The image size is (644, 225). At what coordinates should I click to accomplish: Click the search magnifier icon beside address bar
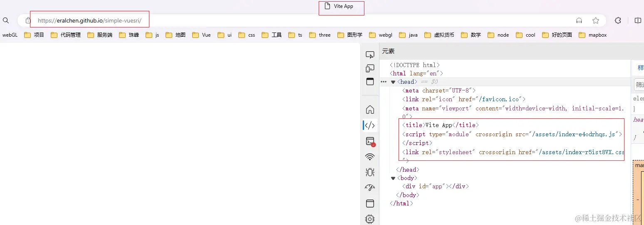coord(6,20)
